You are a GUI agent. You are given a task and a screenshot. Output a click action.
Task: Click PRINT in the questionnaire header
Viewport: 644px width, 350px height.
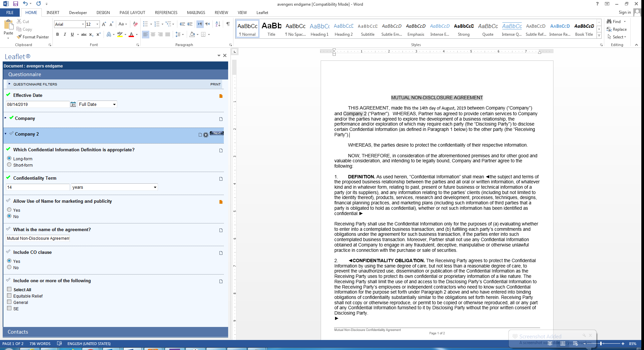point(215,84)
